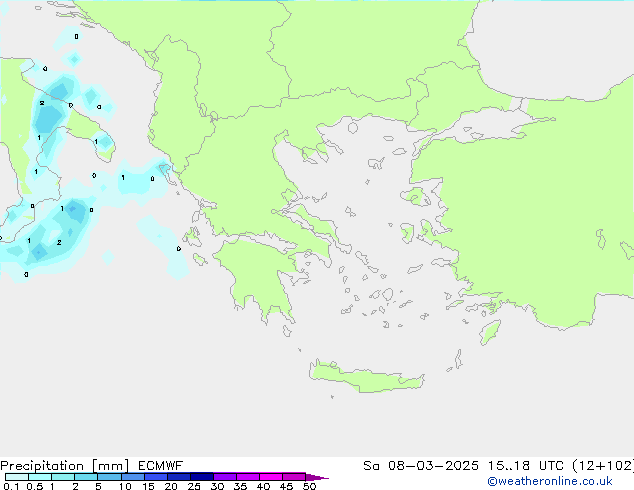Click the date text 'Sa 08-03-2025'

tap(421, 466)
